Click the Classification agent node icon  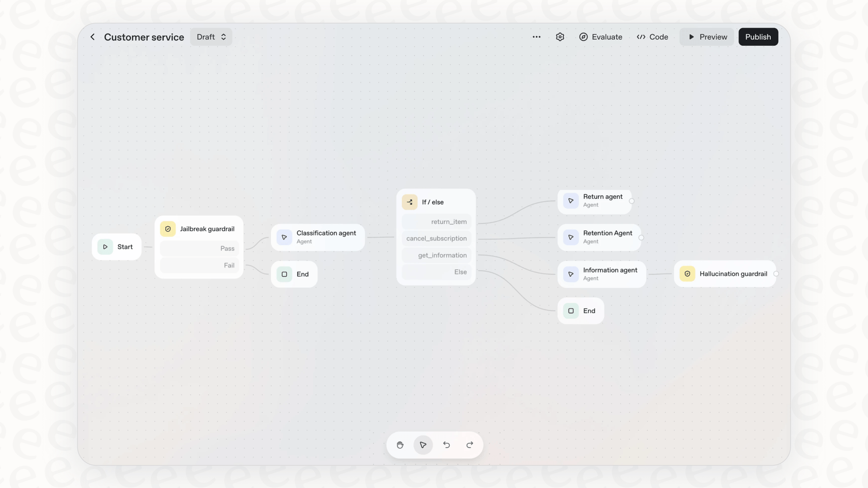point(284,237)
